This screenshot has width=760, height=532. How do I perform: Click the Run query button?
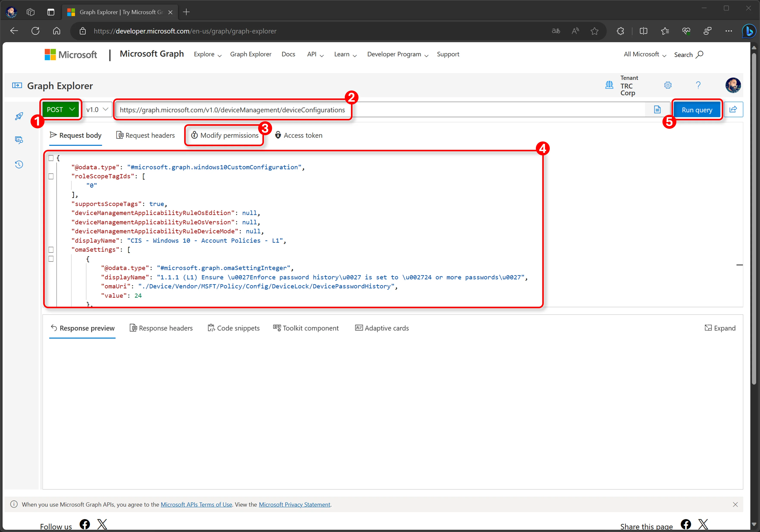[x=697, y=110]
